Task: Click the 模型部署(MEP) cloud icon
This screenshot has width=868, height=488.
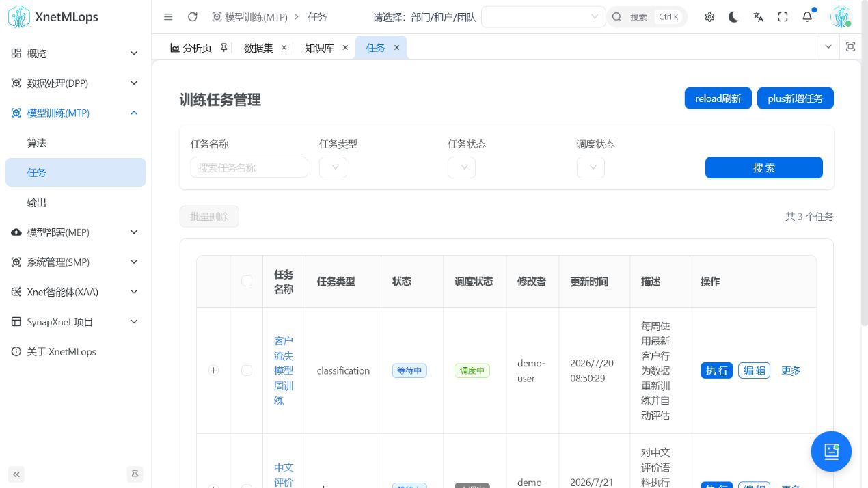Action: click(16, 232)
